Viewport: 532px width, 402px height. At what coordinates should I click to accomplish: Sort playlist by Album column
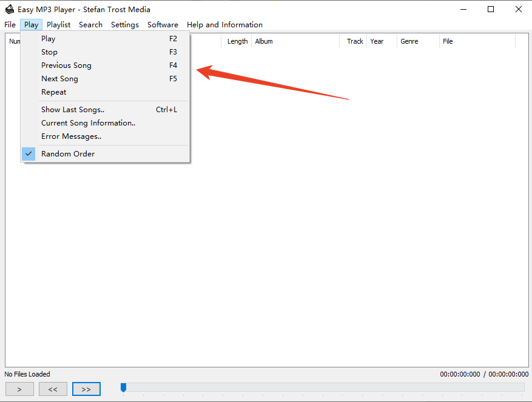coord(295,41)
